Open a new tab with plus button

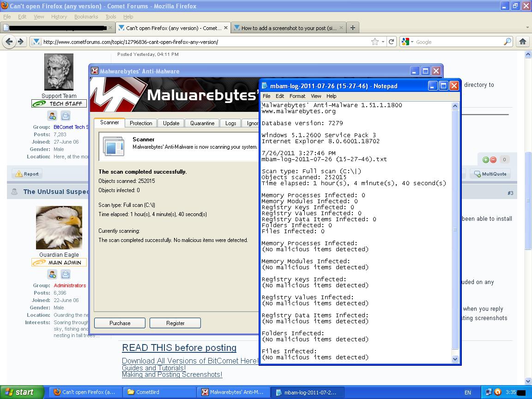[x=352, y=28]
